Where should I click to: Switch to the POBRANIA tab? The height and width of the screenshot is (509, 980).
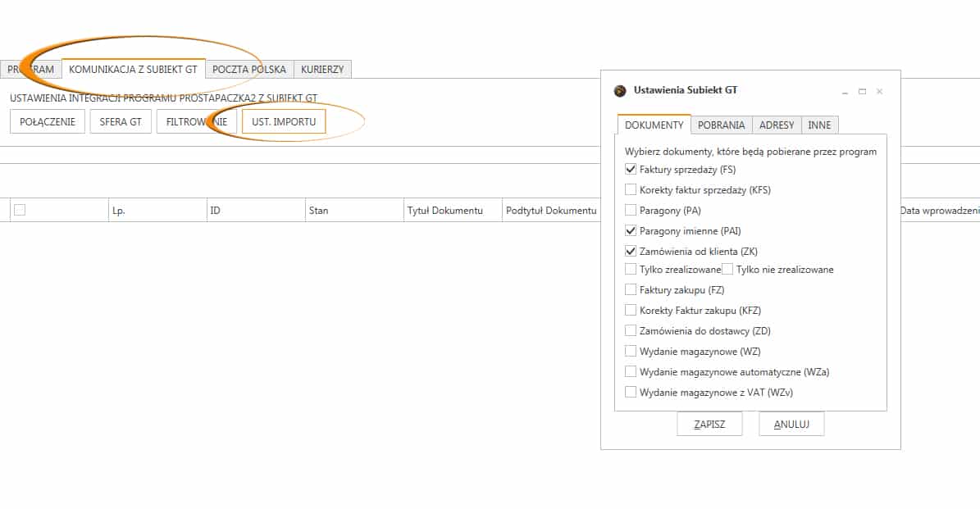[721, 125]
